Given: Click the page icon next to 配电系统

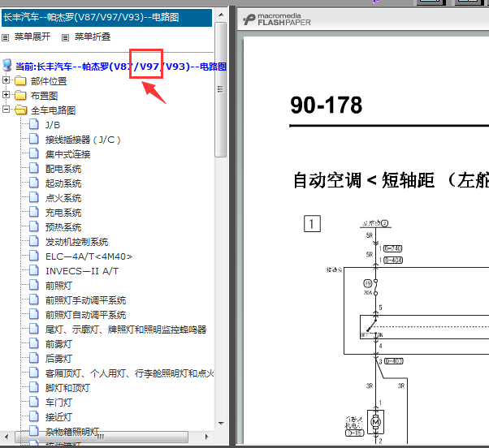Looking at the screenshot, I should click(34, 168).
